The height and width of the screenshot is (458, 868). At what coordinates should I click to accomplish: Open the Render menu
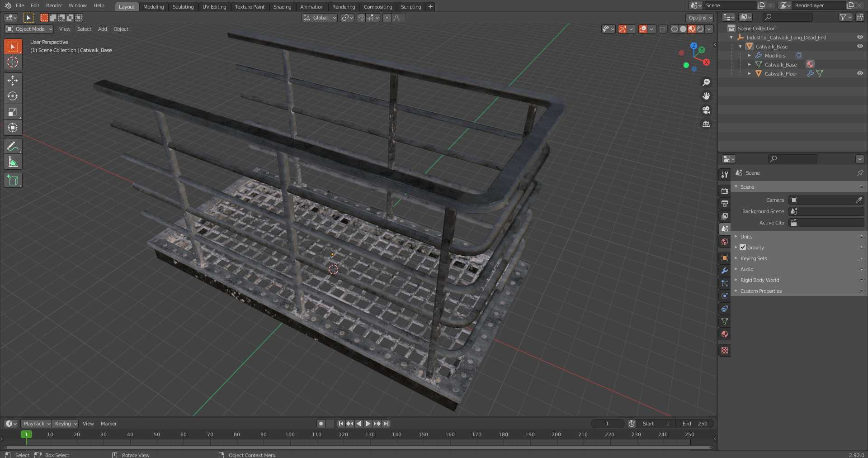pos(54,5)
